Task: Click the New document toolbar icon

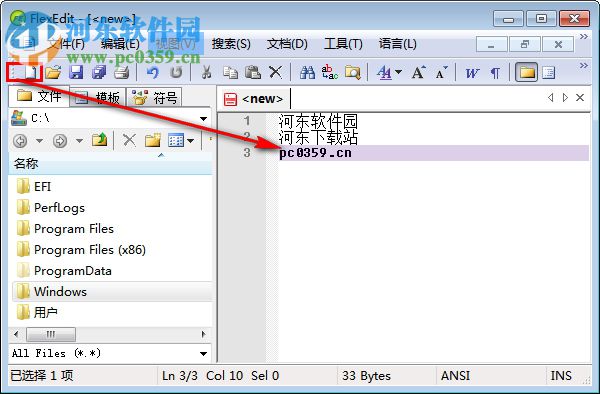Action: [32, 72]
